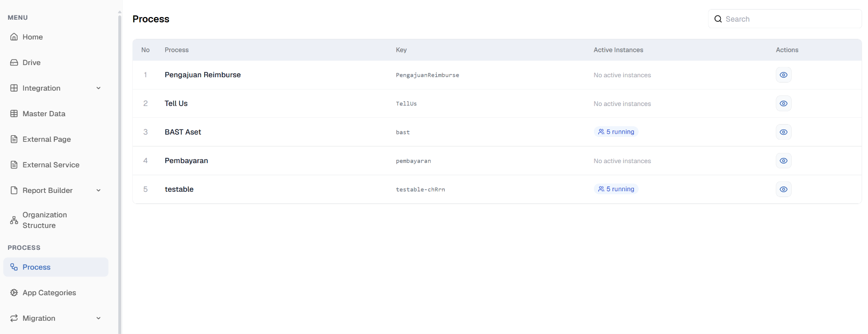Click eye icon for BAST Aset row
Image resolution: width=868 pixels, height=334 pixels.
[x=783, y=132]
